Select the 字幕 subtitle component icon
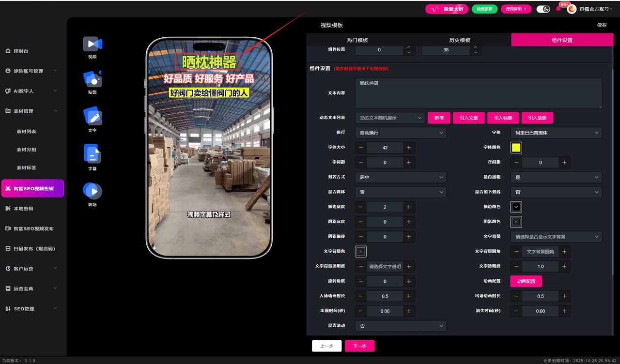The image size is (620, 364). (x=92, y=155)
